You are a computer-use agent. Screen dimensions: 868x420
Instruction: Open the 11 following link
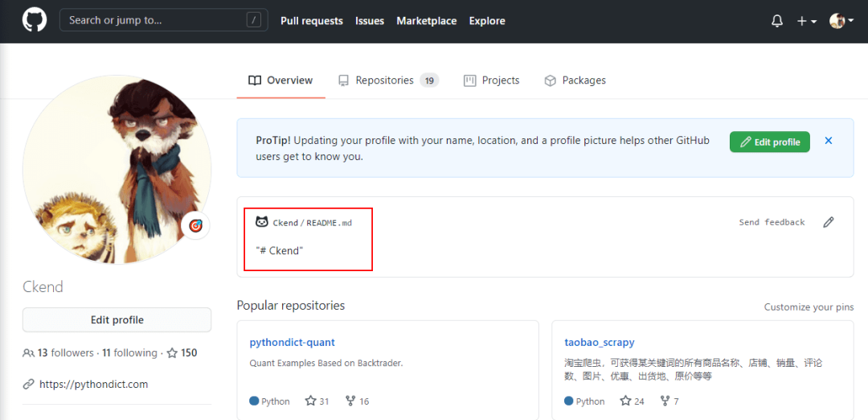129,352
